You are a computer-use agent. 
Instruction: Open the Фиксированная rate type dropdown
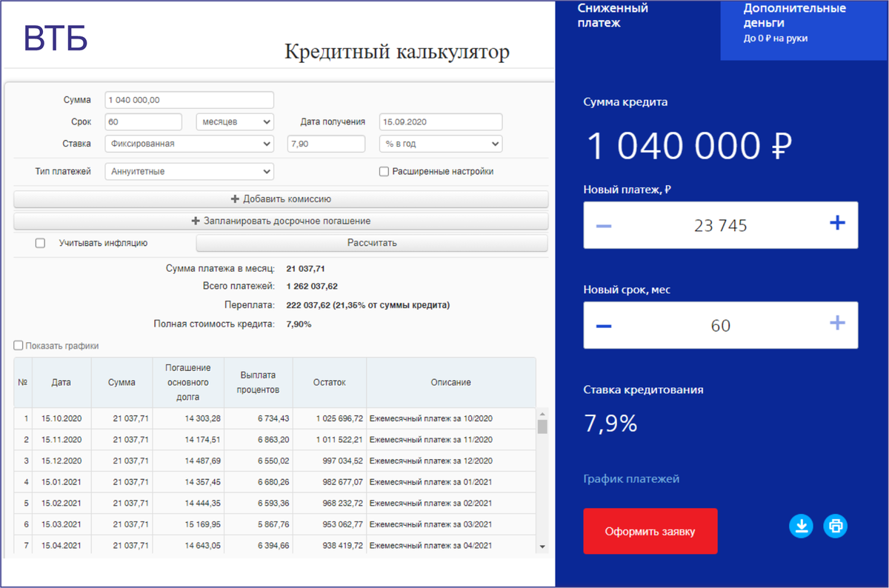(190, 144)
